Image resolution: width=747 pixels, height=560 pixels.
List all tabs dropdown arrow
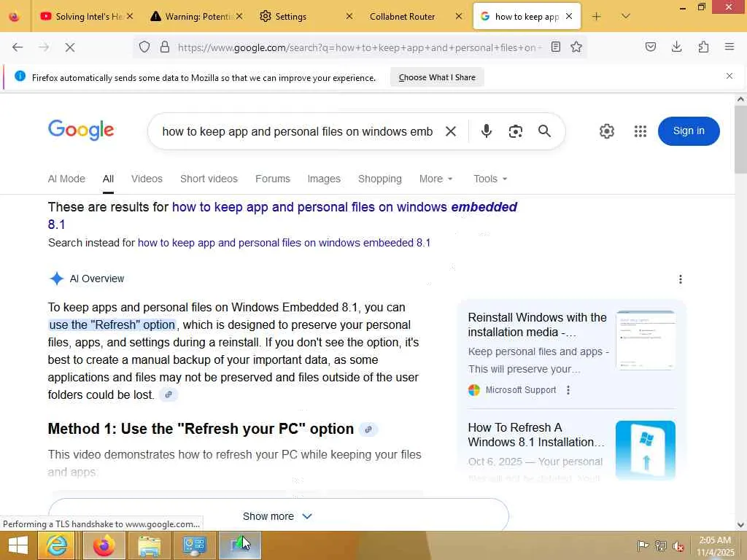[x=625, y=17]
